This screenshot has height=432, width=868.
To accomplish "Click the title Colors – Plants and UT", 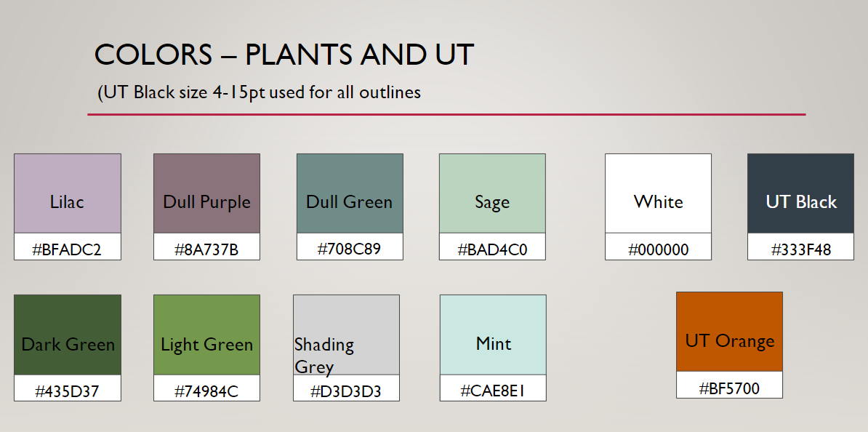I will click(284, 55).
